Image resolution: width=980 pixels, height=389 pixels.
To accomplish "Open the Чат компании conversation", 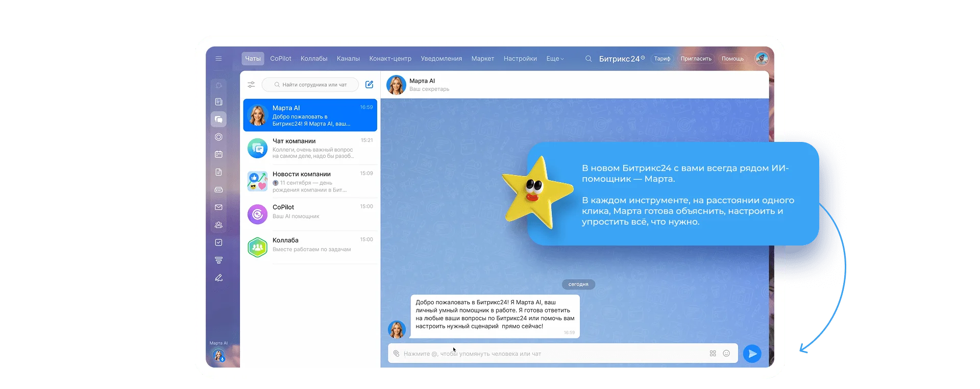I will coord(310,149).
